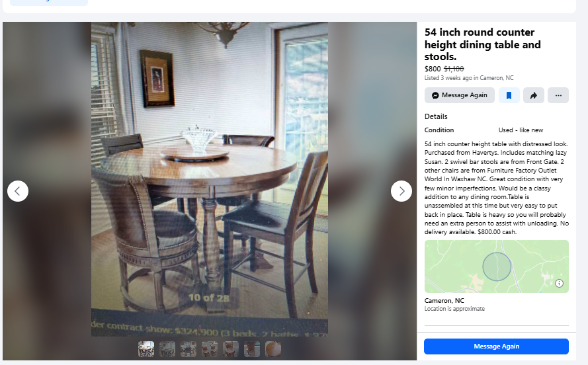Select the fourth photo thumbnail
This screenshot has height=365, width=588.
point(210,349)
